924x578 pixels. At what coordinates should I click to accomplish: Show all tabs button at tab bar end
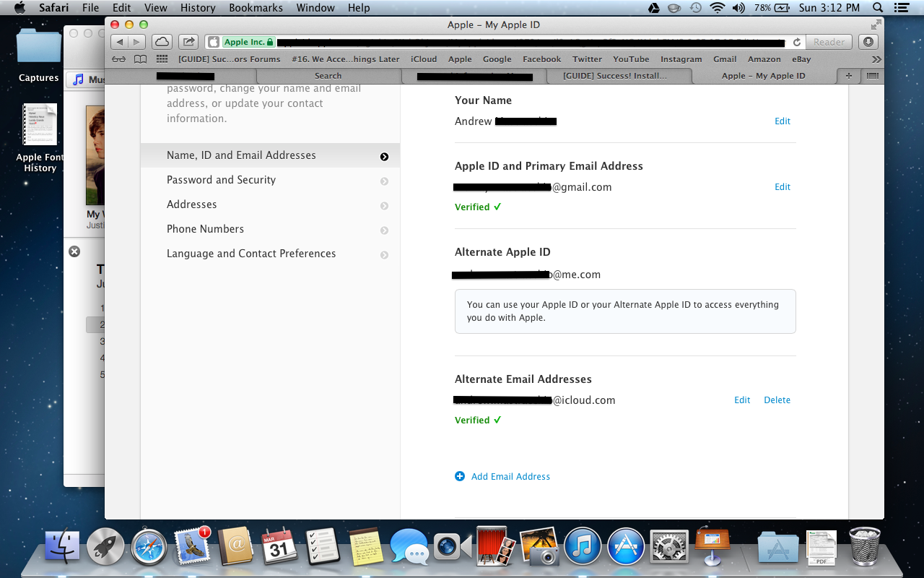pos(872,76)
